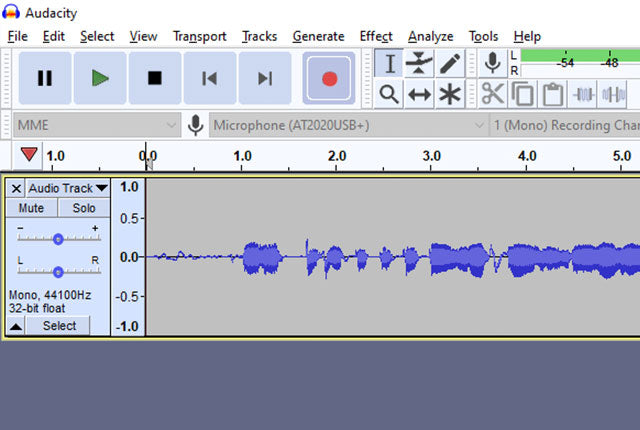Image resolution: width=640 pixels, height=430 pixels.
Task: Start recording with the red Record button
Action: (x=329, y=78)
